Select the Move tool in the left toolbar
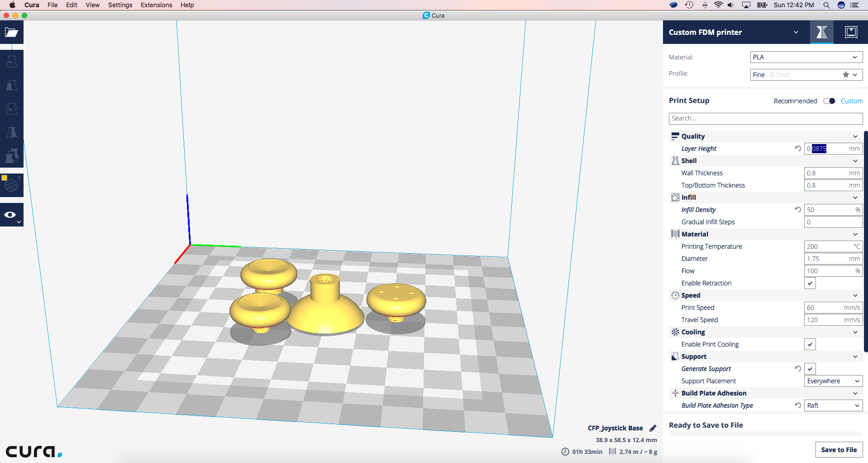868x463 pixels. click(11, 62)
